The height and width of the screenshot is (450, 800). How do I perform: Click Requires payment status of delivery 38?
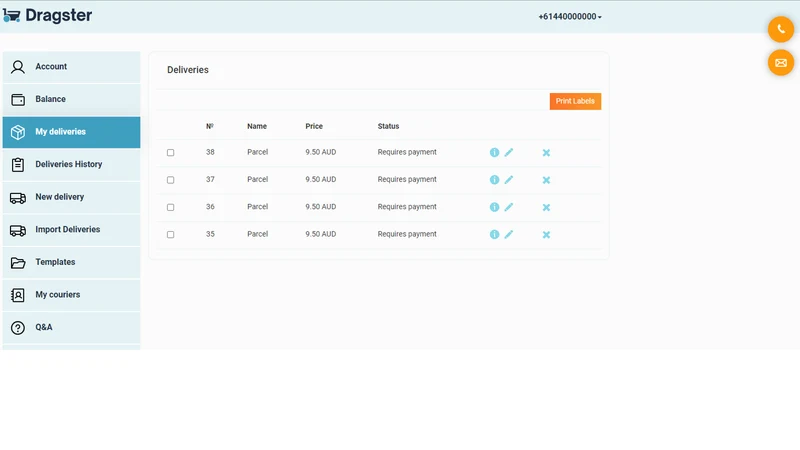point(407,152)
